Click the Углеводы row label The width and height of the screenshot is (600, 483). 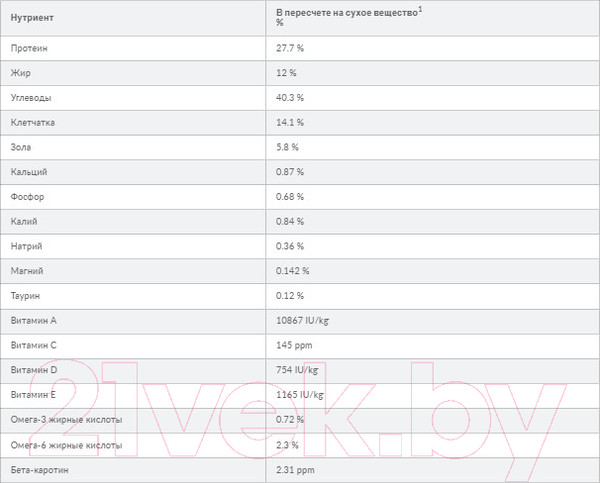(32, 98)
